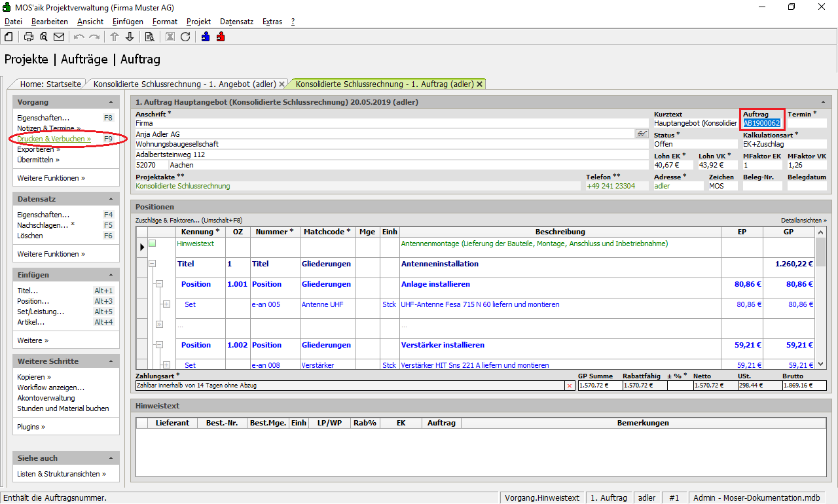This screenshot has width=838, height=504.
Task: Expand the Set e-an 005 row
Action: 166,304
